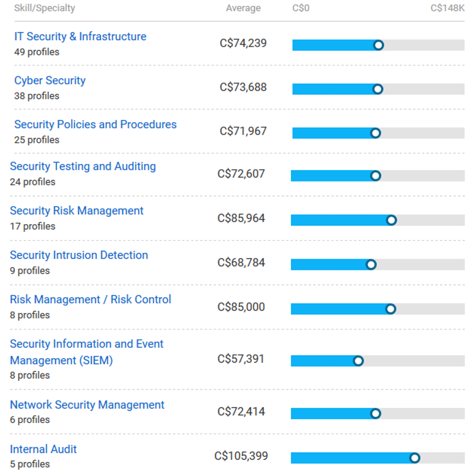Click the Cyber Security salary bar marker

click(x=377, y=89)
